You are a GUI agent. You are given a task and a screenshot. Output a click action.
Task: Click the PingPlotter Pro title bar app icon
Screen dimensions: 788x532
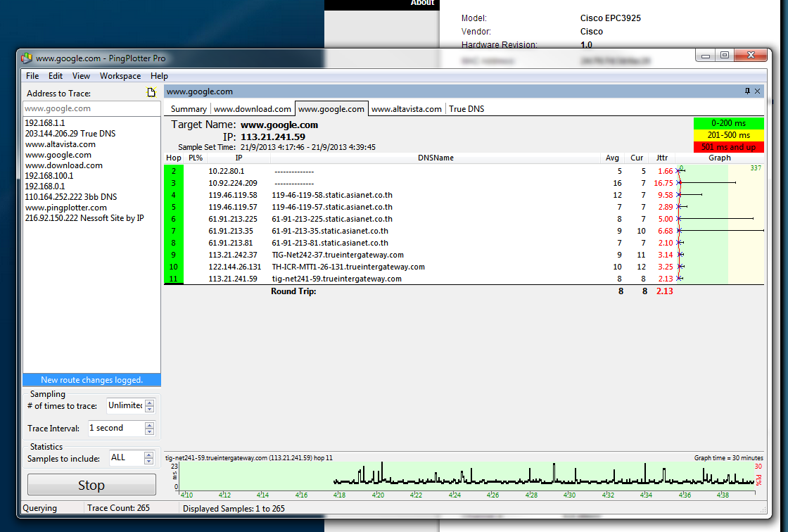point(27,58)
